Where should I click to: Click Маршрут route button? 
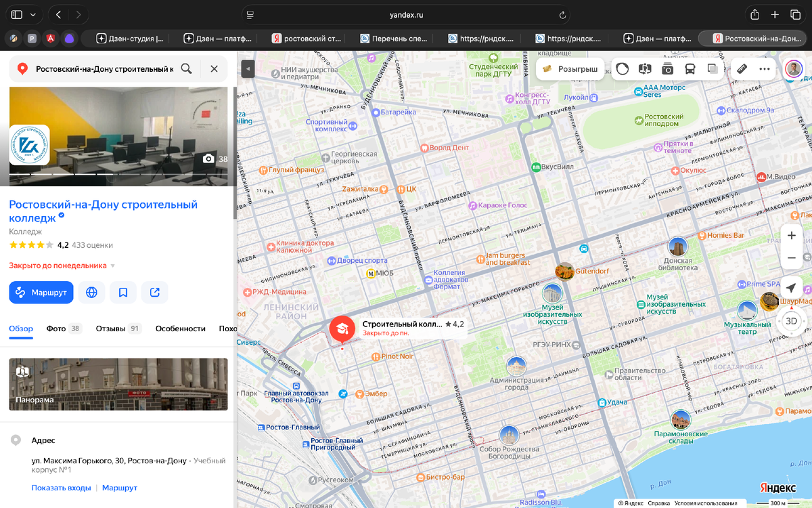pos(41,293)
